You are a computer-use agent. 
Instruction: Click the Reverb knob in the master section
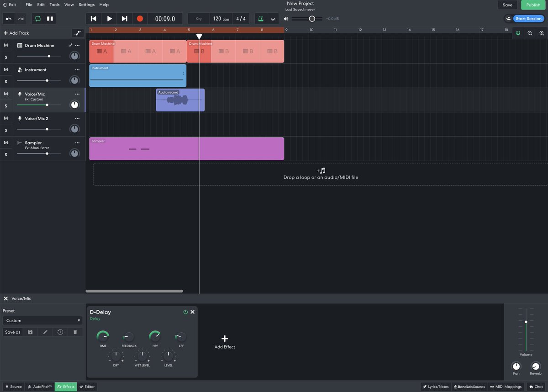(x=535, y=367)
